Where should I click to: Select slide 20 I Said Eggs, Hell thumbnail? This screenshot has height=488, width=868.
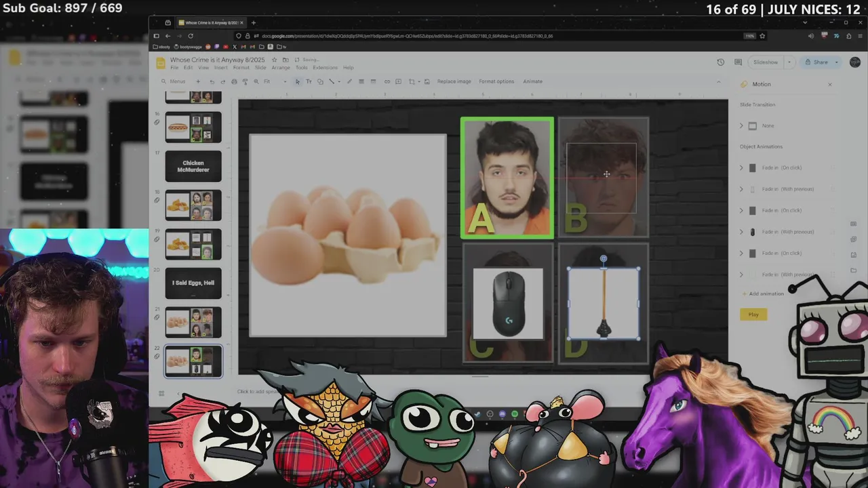(x=193, y=283)
